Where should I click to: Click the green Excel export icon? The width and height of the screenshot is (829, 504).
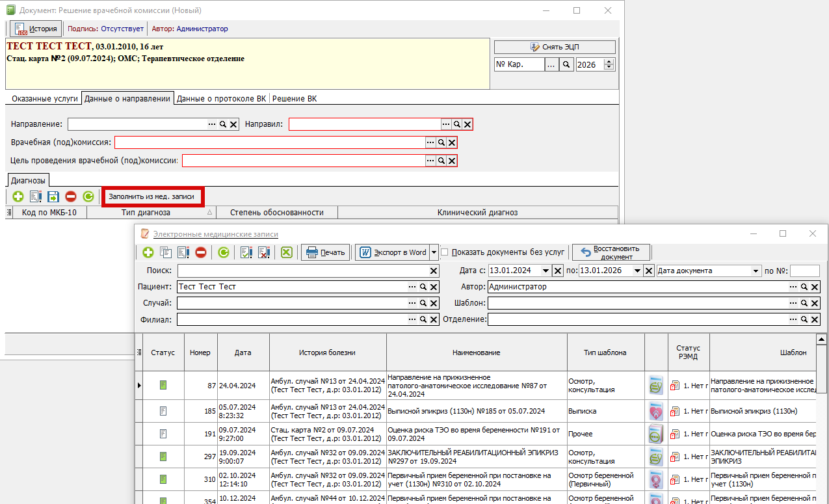(287, 252)
